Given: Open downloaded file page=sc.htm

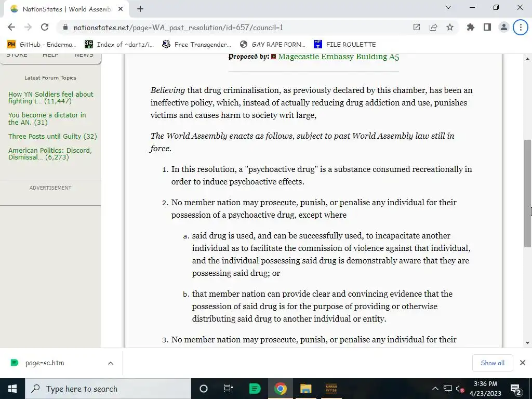Looking at the screenshot, I should (x=45, y=363).
